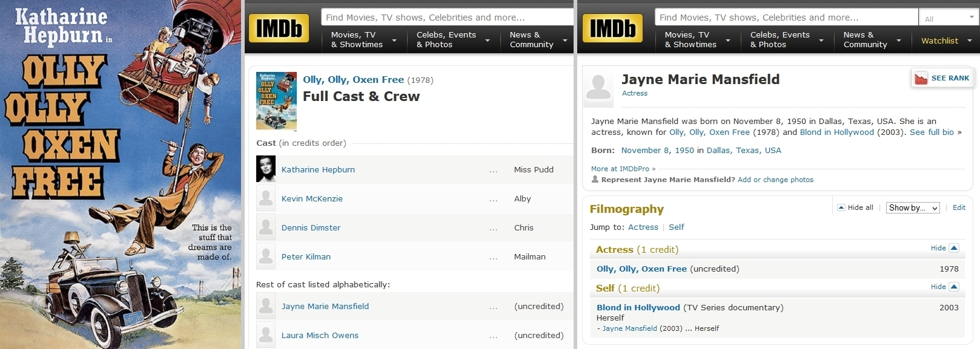Click the IMDb logo on Full Cast page
The height and width of the screenshot is (349, 980).
pyautogui.click(x=279, y=28)
